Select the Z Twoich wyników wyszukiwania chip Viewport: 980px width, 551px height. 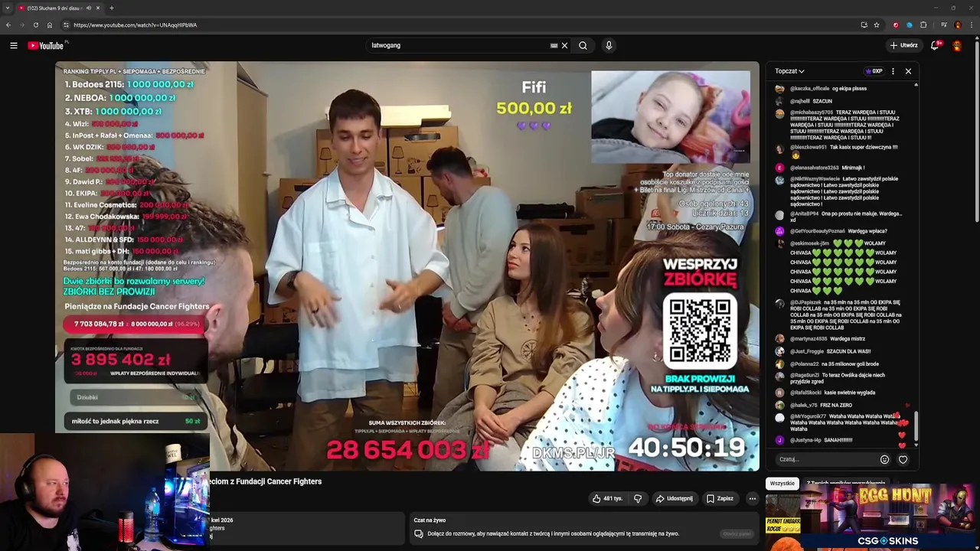[846, 484]
